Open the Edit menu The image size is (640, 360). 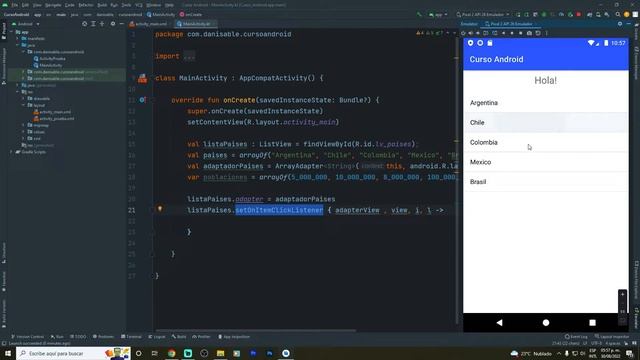click(25, 5)
